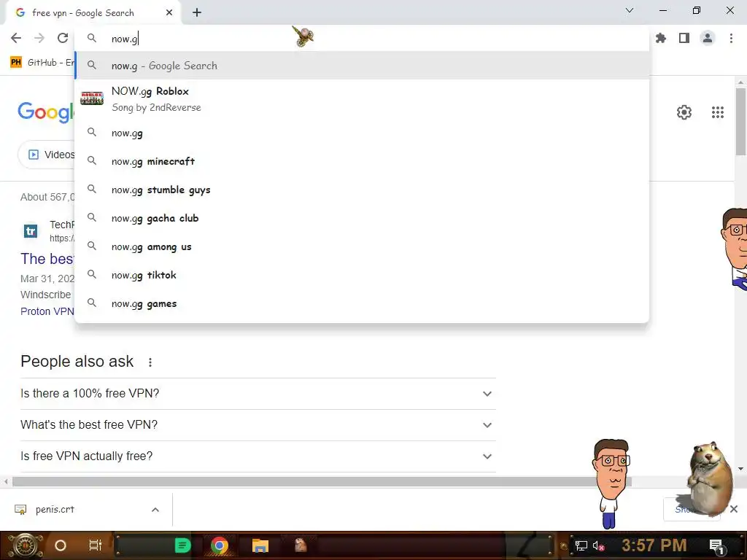
Task: Open the Chrome profile avatar
Action: tap(708, 38)
